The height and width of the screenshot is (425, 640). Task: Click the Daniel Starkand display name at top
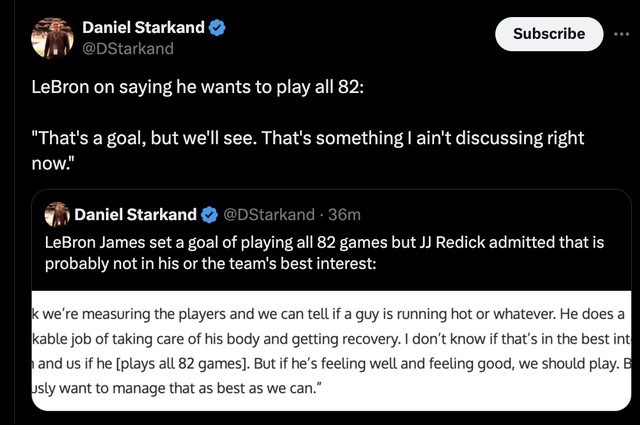[x=143, y=27]
